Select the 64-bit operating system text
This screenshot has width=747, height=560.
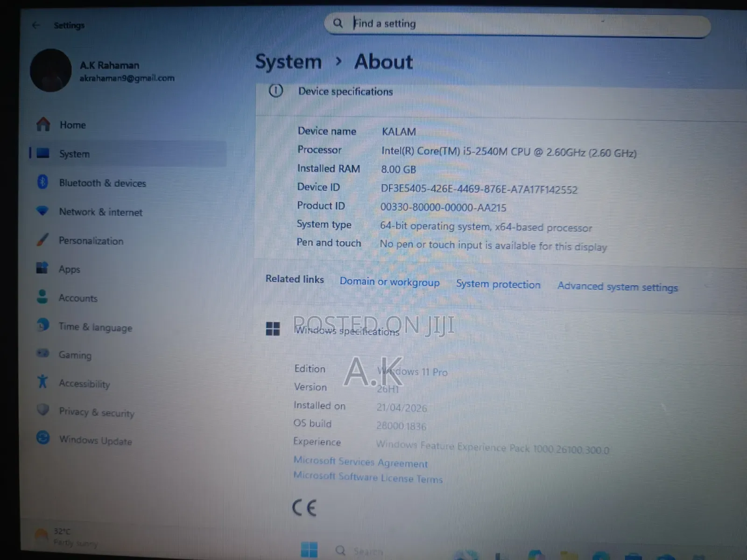486,227
